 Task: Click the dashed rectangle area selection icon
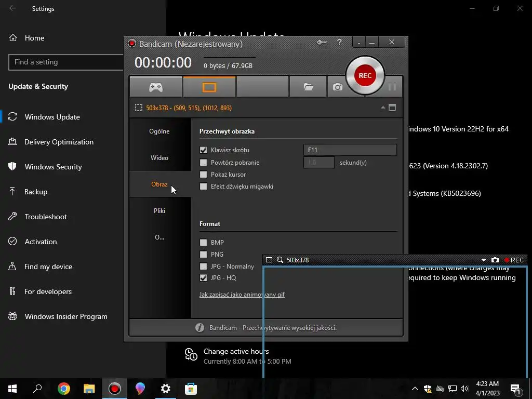coord(138,108)
